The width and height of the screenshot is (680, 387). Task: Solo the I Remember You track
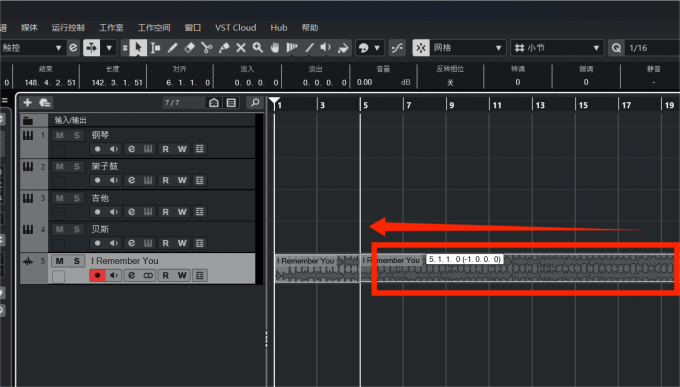click(76, 261)
